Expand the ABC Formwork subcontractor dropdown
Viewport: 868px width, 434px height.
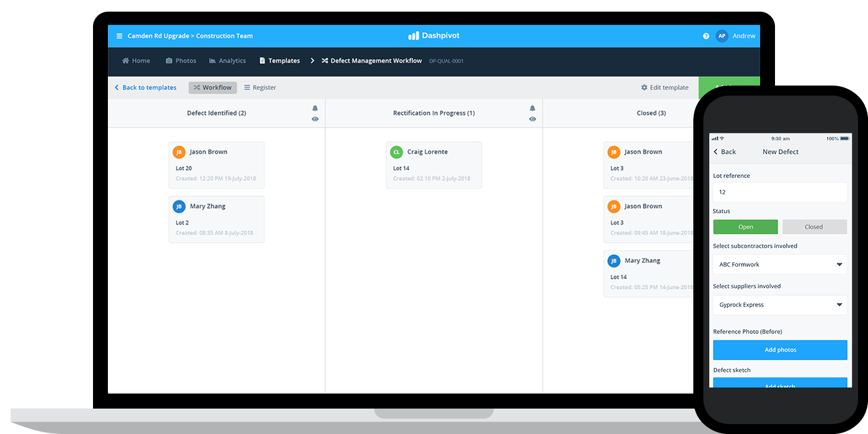point(839,265)
